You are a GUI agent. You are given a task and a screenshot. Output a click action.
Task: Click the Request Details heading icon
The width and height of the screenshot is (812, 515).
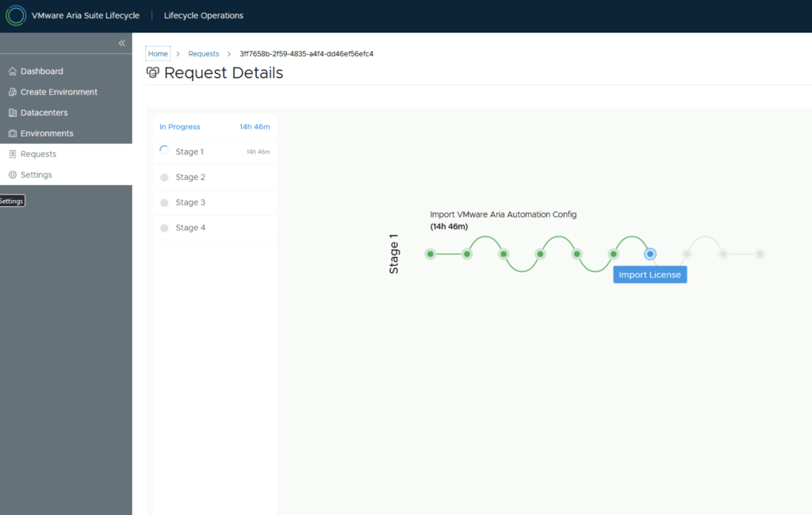153,73
